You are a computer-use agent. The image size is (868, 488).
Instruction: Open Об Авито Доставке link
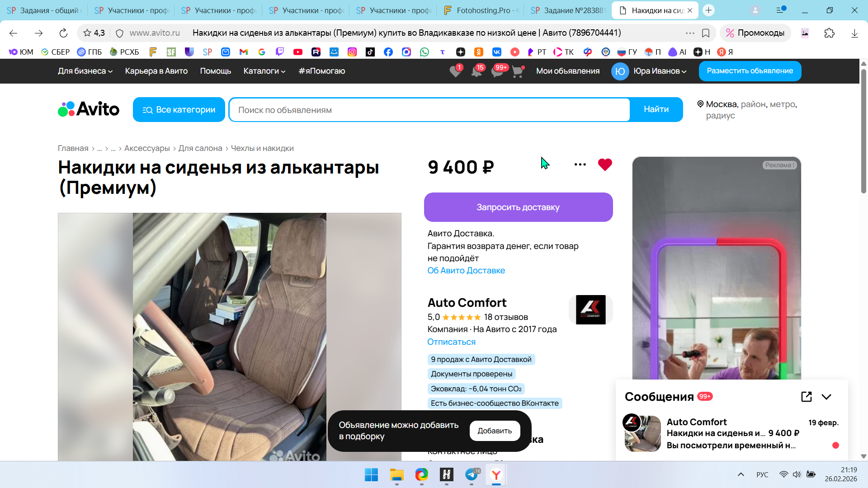[466, 270]
